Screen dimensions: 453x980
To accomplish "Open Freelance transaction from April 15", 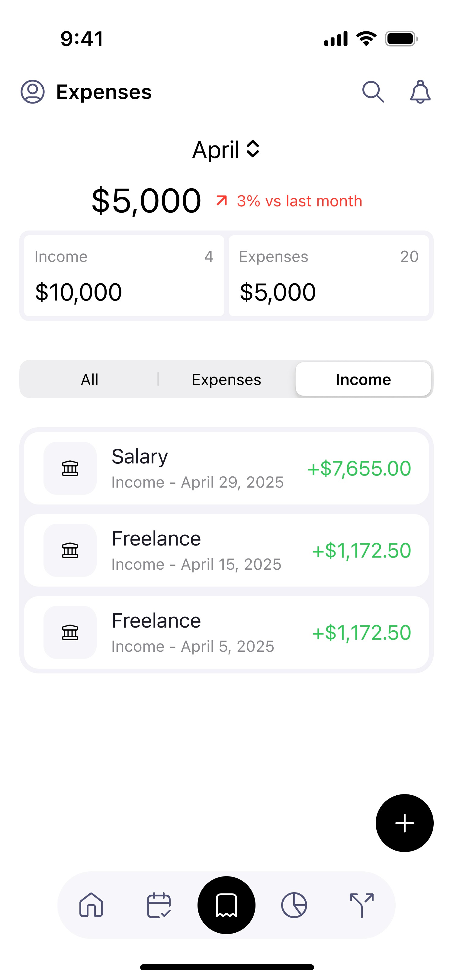I will click(x=226, y=550).
